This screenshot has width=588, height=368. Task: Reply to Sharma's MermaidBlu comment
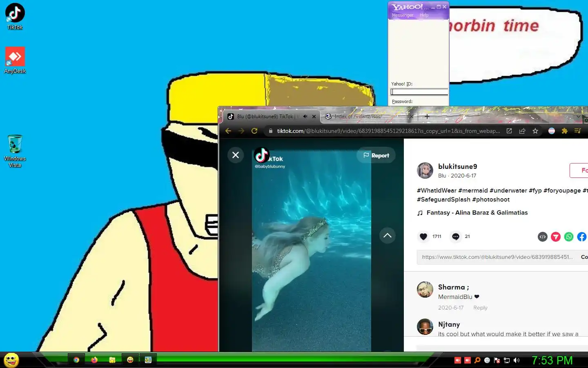(480, 308)
